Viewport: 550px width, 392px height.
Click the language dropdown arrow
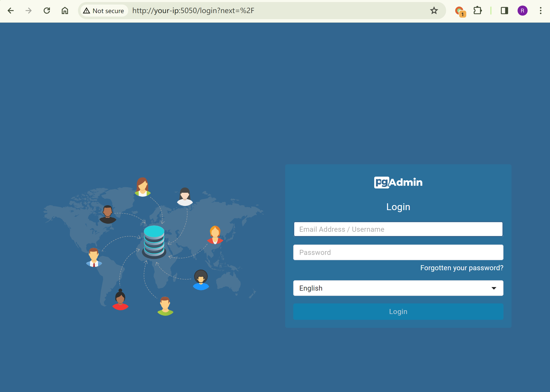[494, 288]
